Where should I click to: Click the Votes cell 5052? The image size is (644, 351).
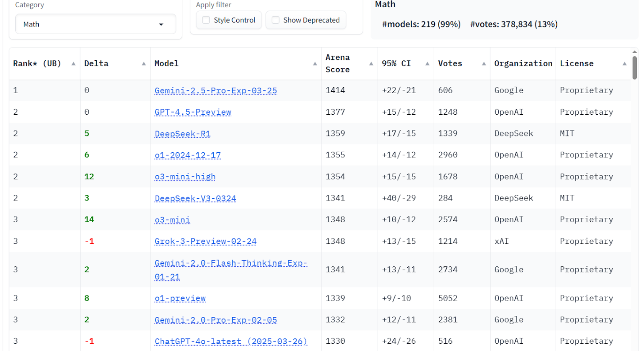[x=448, y=298]
